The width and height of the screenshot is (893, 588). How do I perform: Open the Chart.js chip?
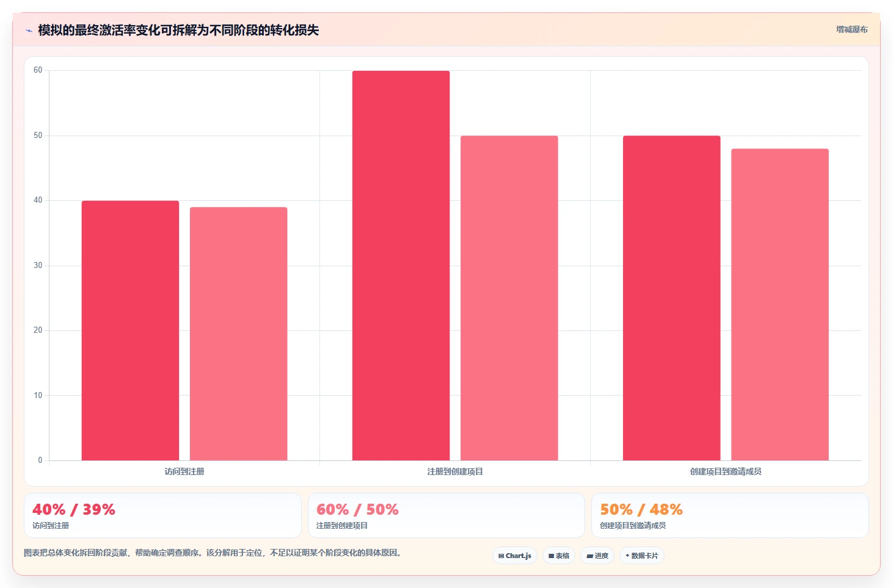click(515, 556)
